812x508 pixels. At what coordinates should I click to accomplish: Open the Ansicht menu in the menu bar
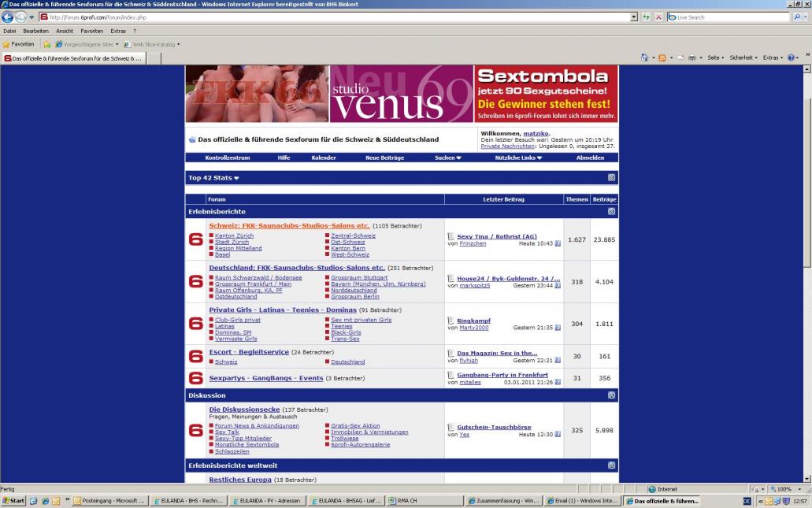tap(65, 31)
